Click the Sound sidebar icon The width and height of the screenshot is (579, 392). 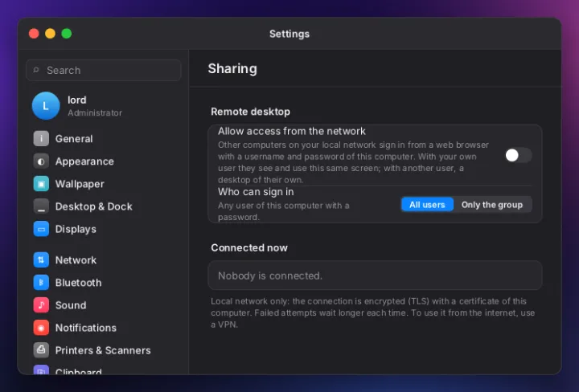coord(41,305)
